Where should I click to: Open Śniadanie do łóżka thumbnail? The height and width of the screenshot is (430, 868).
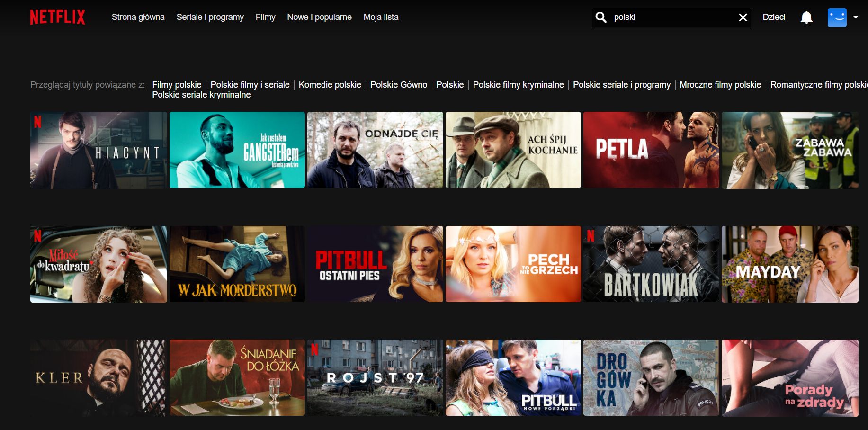(237, 378)
